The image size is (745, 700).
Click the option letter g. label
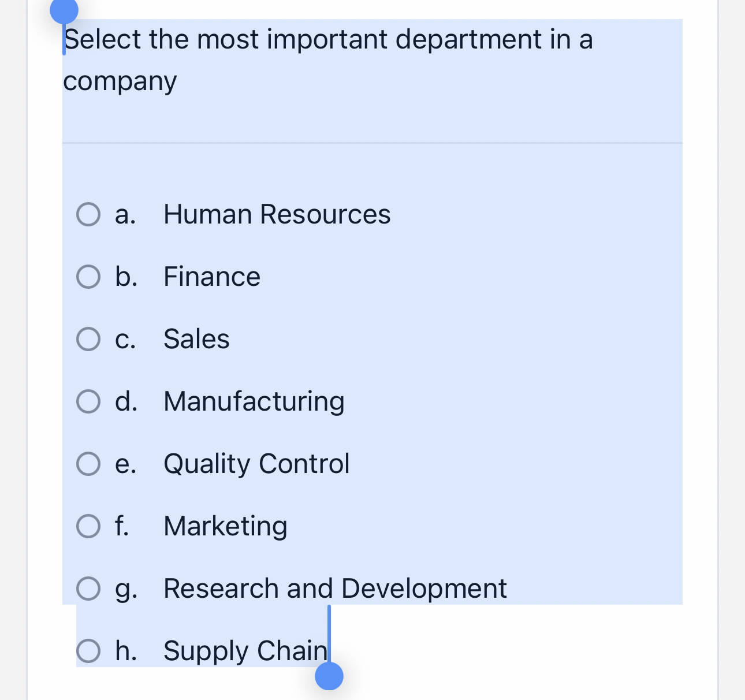pyautogui.click(x=126, y=590)
